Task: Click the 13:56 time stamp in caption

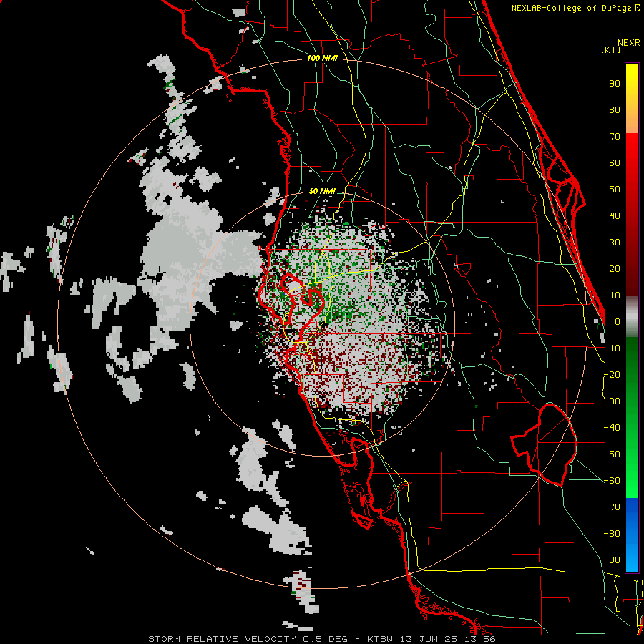Action: [479, 639]
